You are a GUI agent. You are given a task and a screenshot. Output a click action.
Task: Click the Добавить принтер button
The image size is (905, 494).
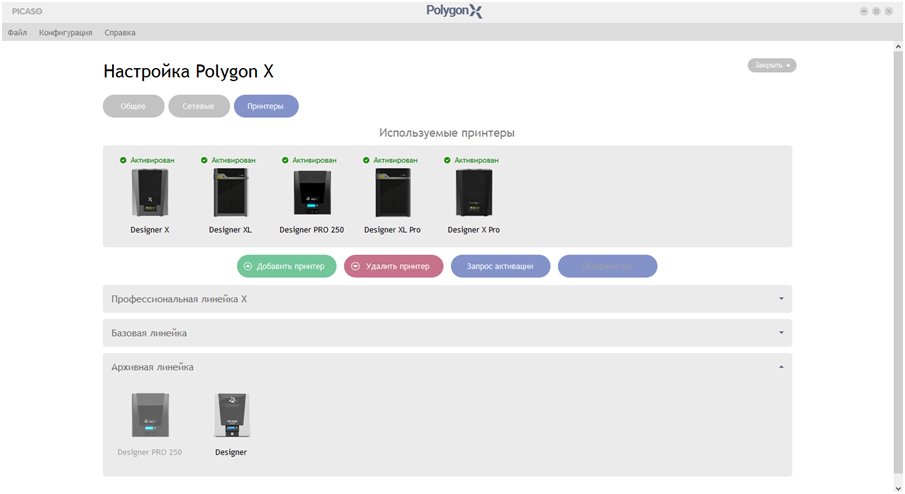[x=286, y=266]
